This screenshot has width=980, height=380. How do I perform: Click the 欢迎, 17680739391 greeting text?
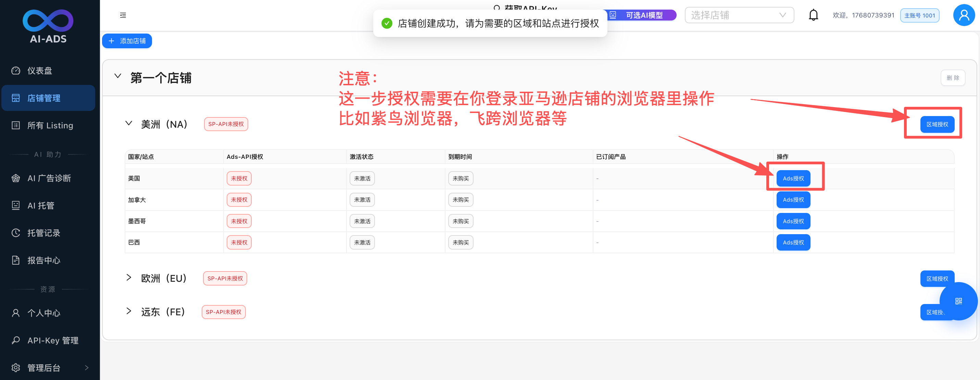coord(863,16)
